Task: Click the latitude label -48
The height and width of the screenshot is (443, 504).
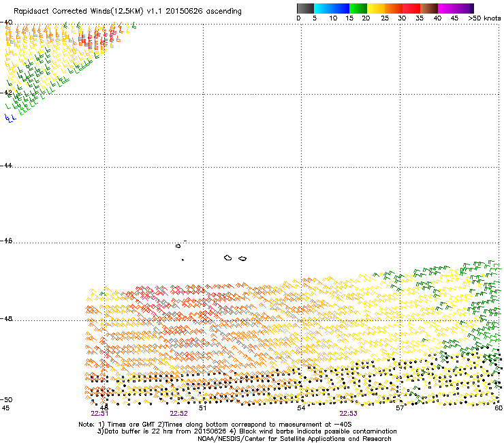Action: pyautogui.click(x=6, y=318)
